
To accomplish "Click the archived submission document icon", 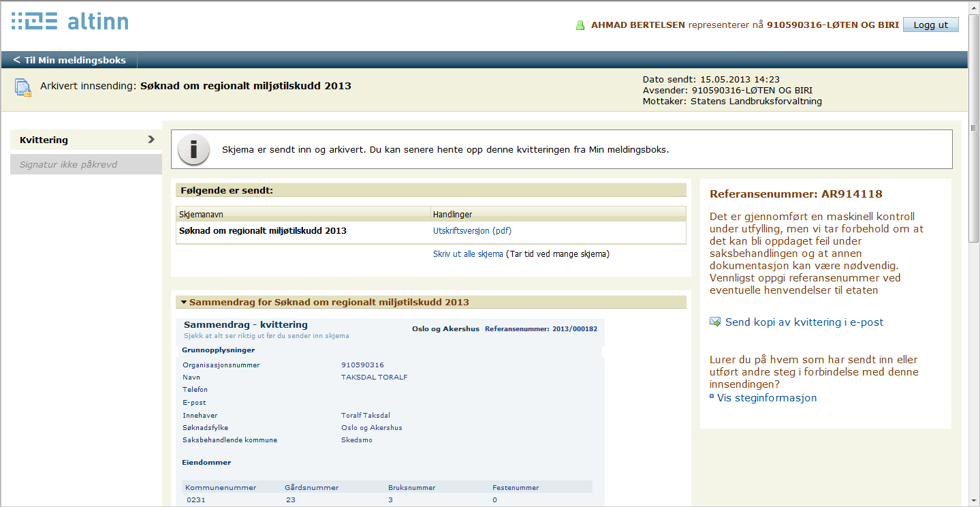I will point(23,87).
